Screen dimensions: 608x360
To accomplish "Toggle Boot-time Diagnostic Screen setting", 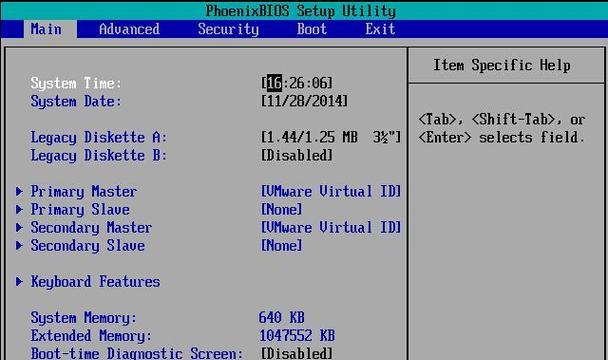I will [x=297, y=353].
